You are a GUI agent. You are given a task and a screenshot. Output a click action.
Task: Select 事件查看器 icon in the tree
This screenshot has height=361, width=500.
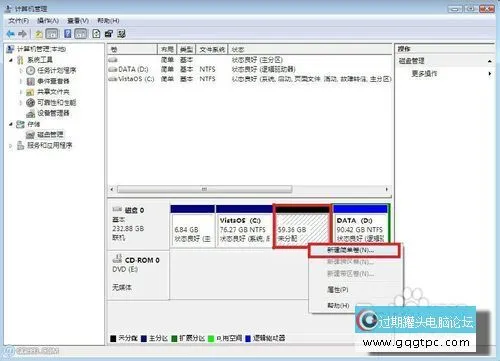(x=30, y=81)
